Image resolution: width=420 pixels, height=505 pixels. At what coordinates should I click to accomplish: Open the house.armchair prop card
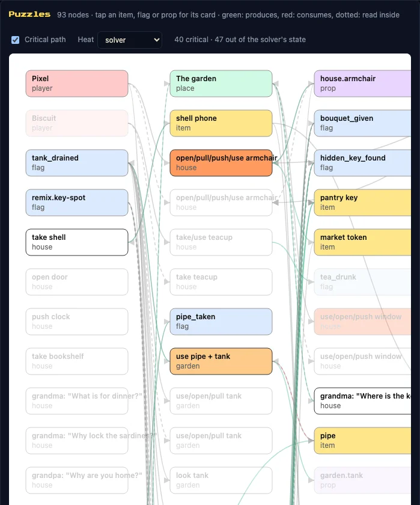[362, 84]
